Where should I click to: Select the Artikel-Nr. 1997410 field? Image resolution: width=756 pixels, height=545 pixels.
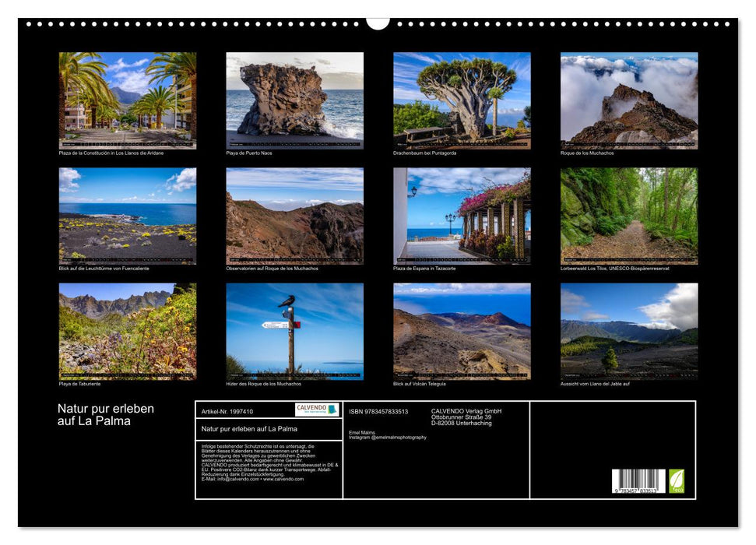pyautogui.click(x=228, y=410)
